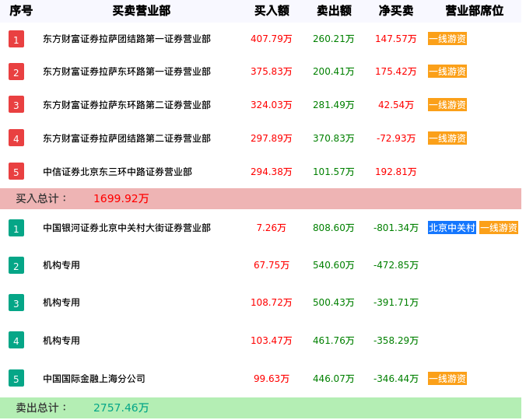Screen dimensions: 526x420
Task: Click 一线游资 tag on 拉萨东环路第一 row
Action: [447, 72]
